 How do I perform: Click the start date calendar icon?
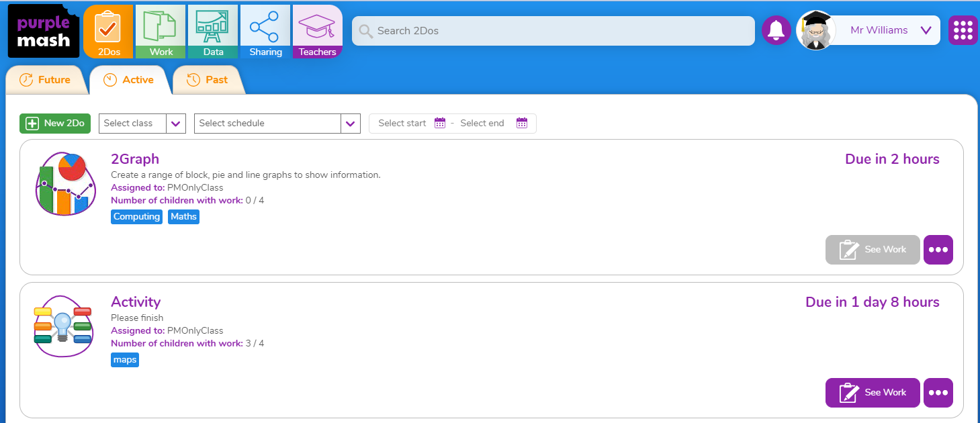pyautogui.click(x=440, y=123)
